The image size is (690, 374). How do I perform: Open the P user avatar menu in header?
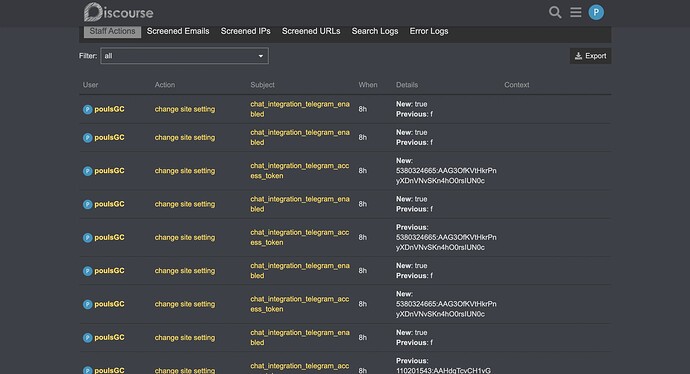(596, 12)
